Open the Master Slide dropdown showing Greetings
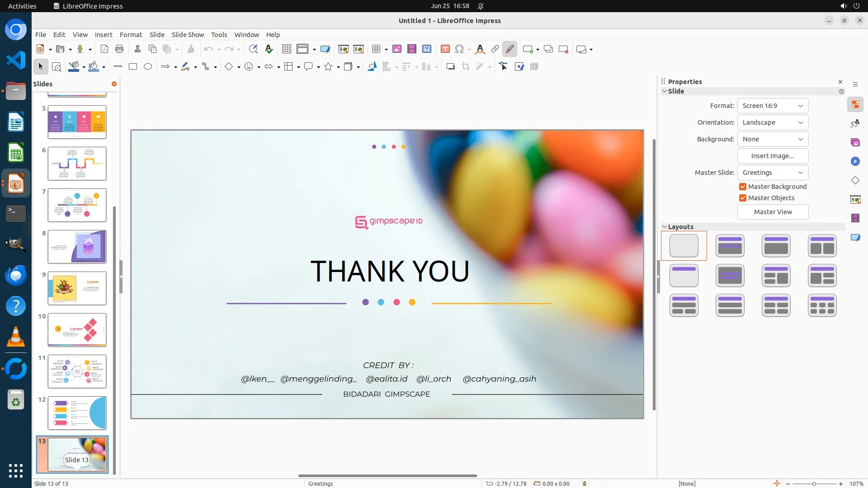The height and width of the screenshot is (488, 868). click(773, 173)
